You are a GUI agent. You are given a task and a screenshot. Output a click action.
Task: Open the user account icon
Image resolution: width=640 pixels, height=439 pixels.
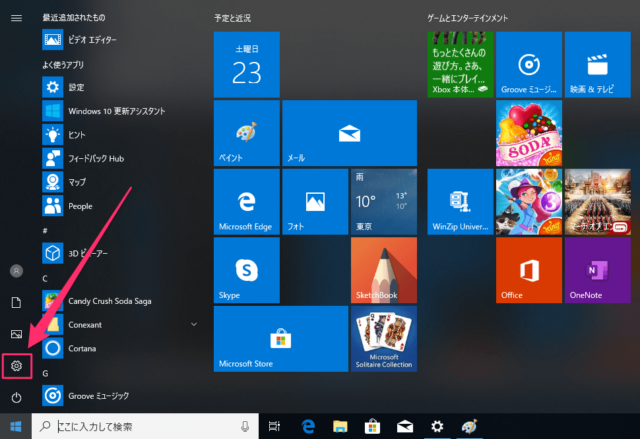[16, 271]
